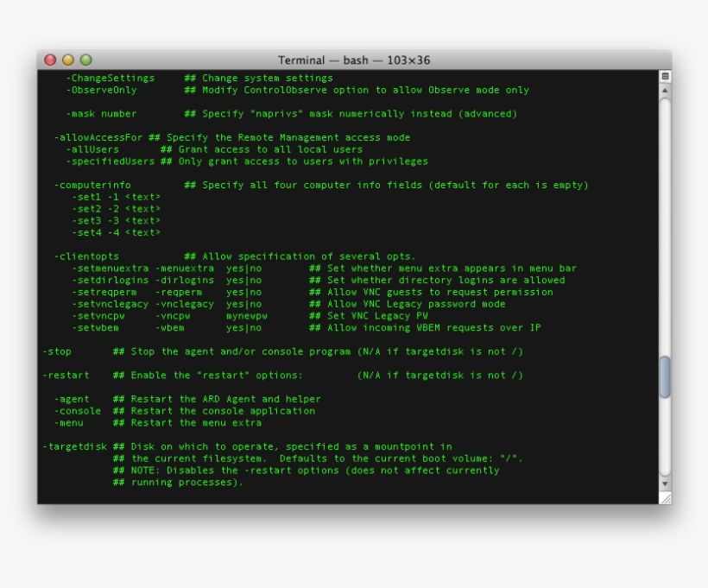Click the '-setmenuextra' option text
Viewport: 708px width, 588px height.
tap(111, 269)
